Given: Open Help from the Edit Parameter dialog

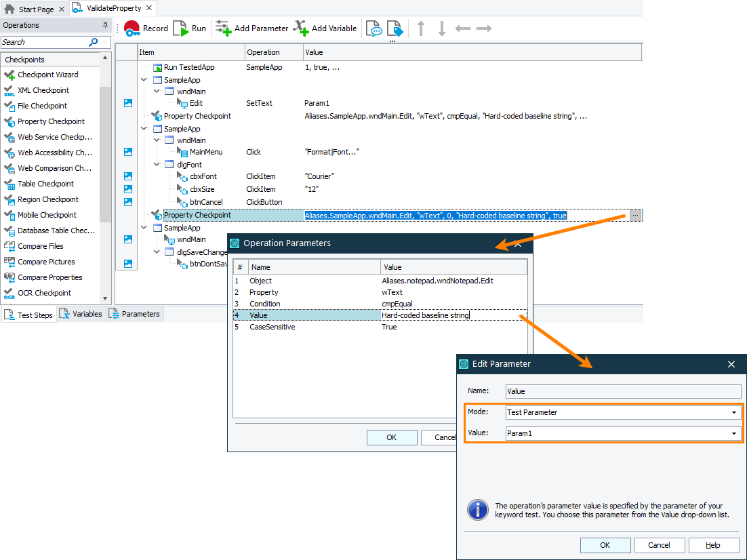Looking at the screenshot, I should click(x=713, y=545).
